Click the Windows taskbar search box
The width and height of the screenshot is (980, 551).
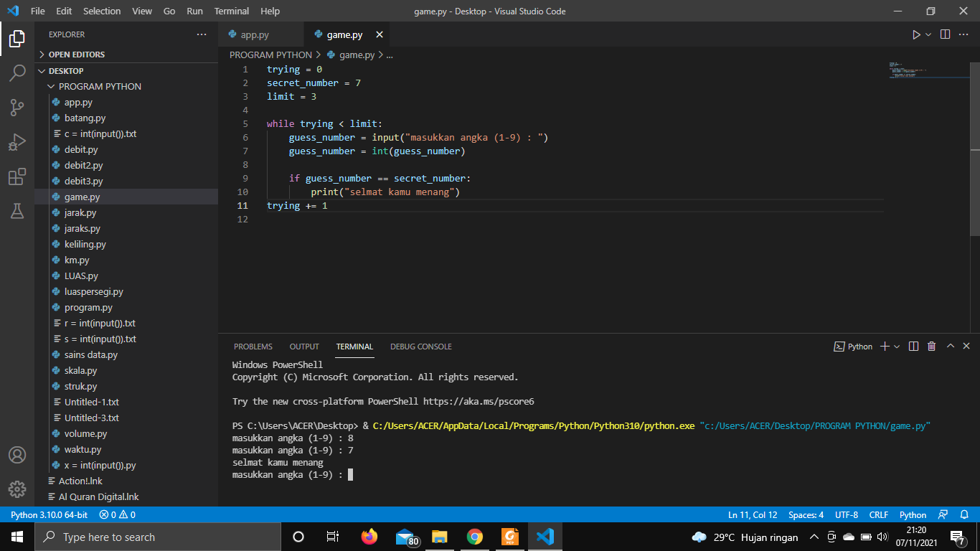[x=157, y=537]
